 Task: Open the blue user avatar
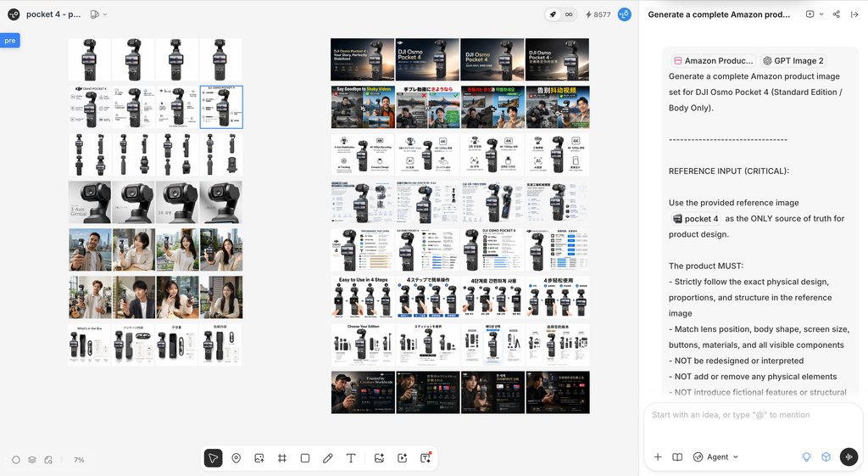coord(625,14)
